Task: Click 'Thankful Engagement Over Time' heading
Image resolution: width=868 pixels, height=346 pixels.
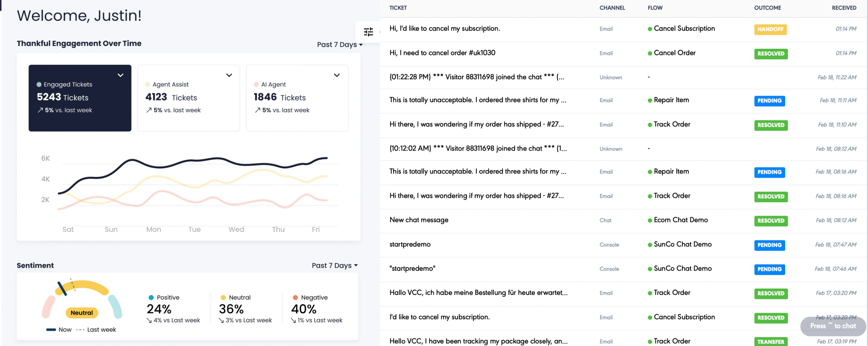Action: coord(79,43)
